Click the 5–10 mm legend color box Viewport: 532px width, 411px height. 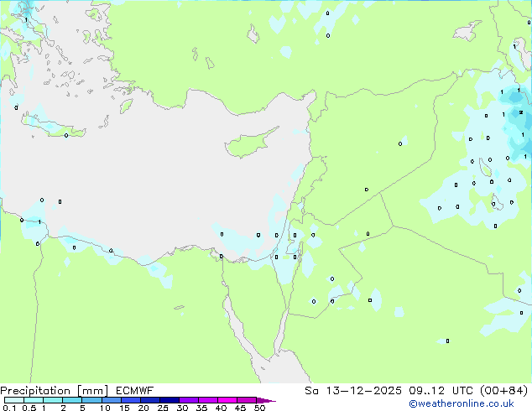tap(92, 400)
